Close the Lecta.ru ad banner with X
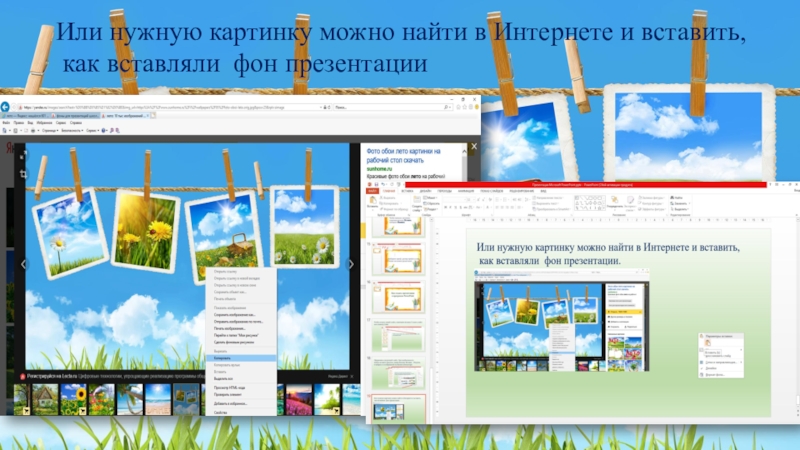 (352, 377)
